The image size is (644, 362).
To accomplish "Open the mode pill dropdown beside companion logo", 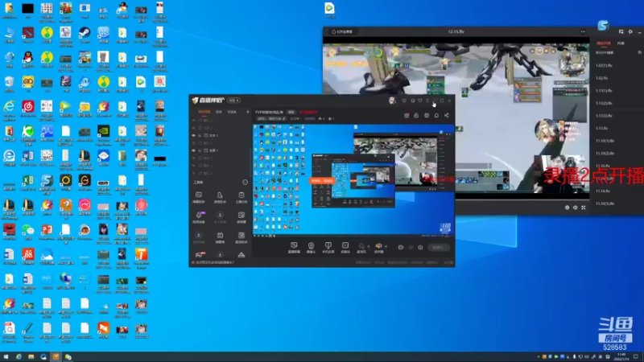I will pyautogui.click(x=233, y=101).
